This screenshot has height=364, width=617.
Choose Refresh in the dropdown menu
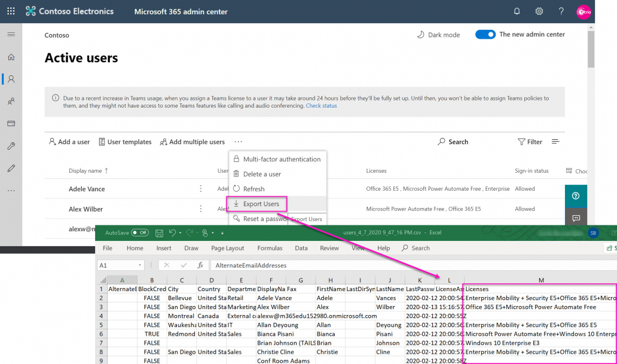pyautogui.click(x=277, y=189)
